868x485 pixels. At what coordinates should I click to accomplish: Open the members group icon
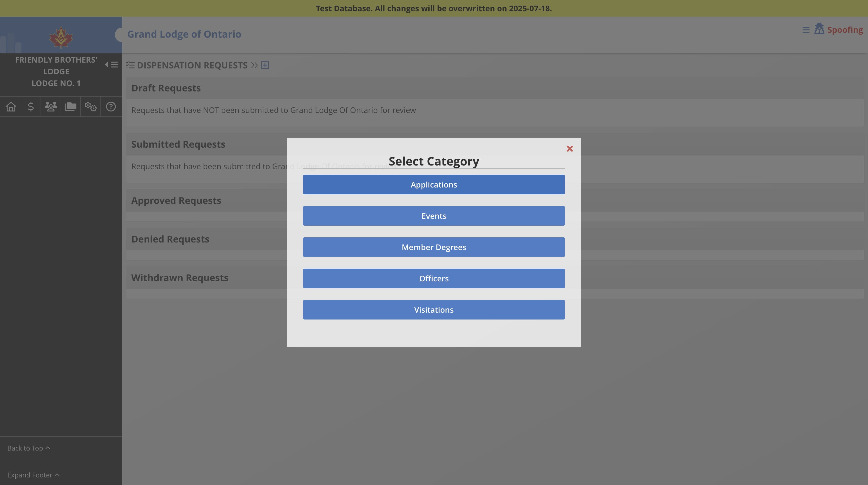(x=51, y=107)
